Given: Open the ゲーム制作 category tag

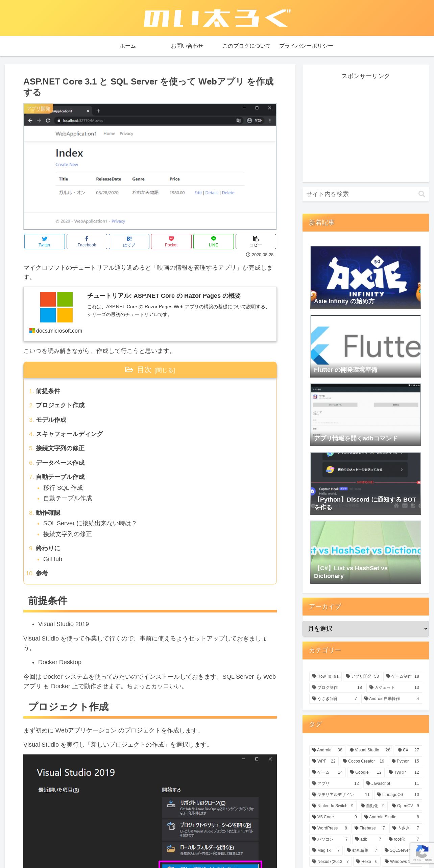Looking at the screenshot, I should click(403, 676).
